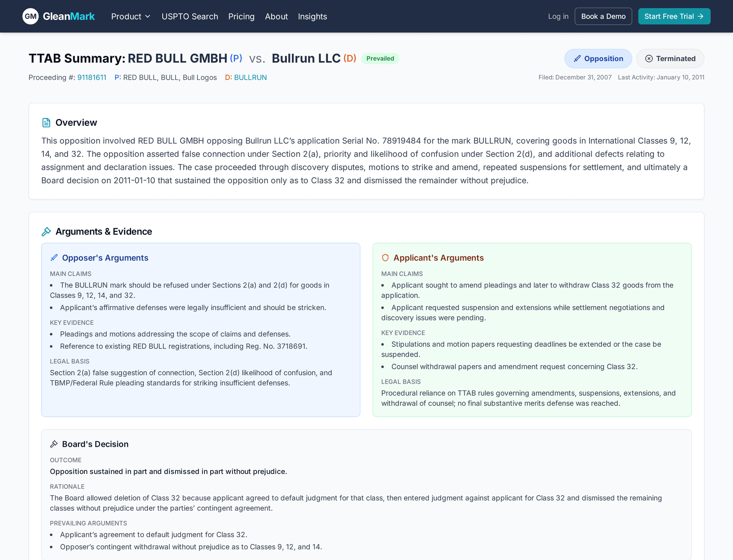Click the Start Free Trial button

[674, 16]
